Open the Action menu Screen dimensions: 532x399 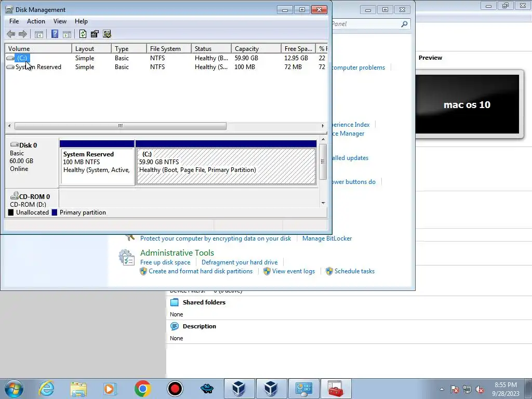(36, 21)
